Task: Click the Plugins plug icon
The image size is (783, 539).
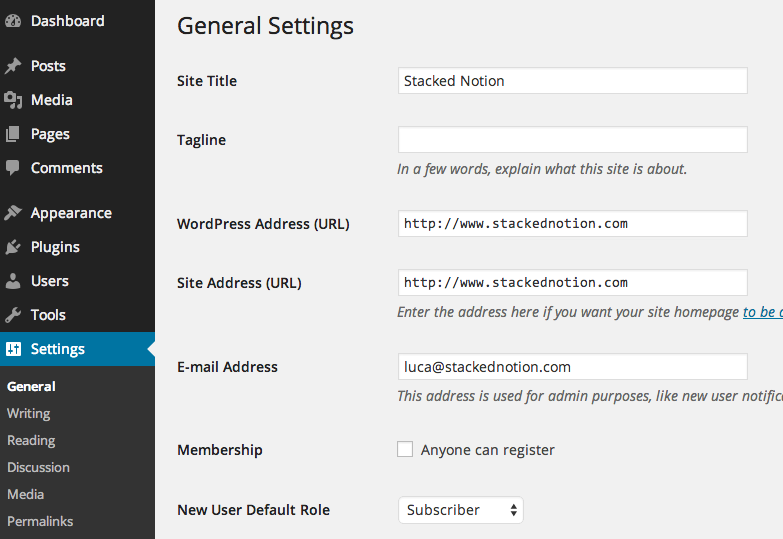Action: point(13,247)
